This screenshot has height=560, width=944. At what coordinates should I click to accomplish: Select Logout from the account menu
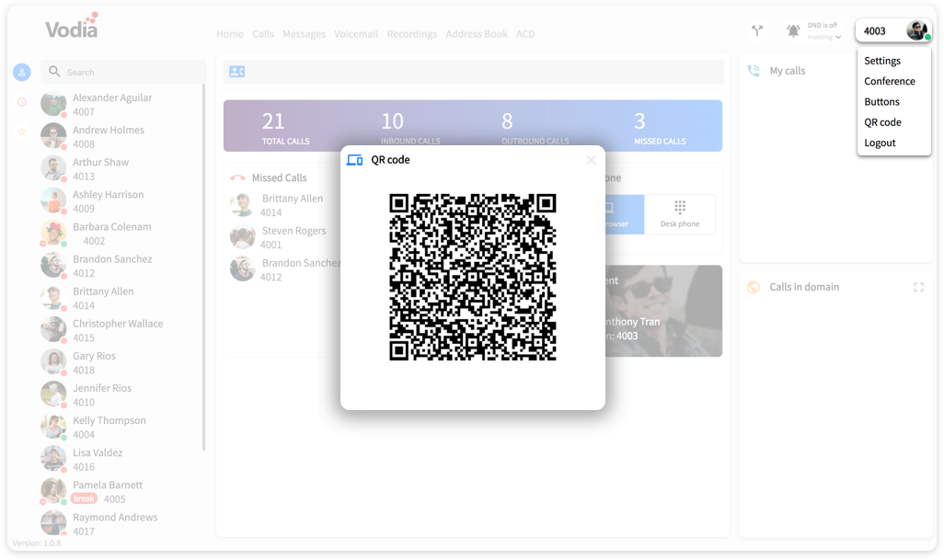(x=880, y=143)
